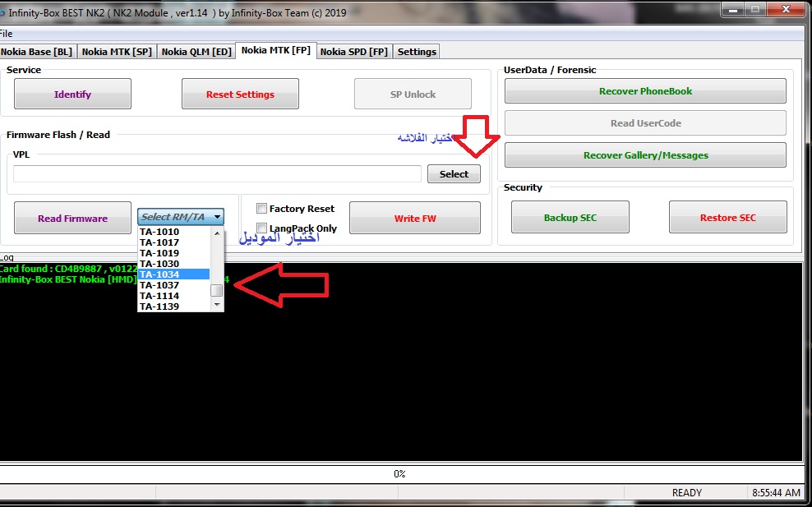Click the VPL file path field
Image resolution: width=812 pixels, height=507 pixels.
coord(217,174)
